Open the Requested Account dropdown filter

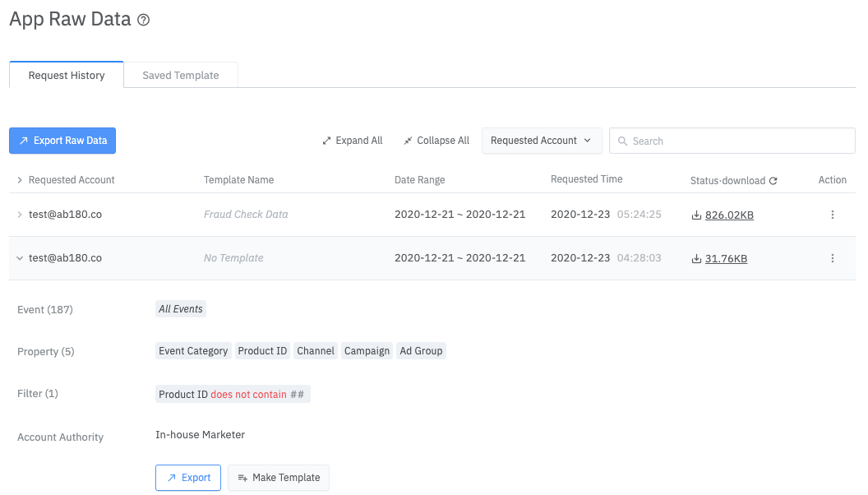point(542,141)
